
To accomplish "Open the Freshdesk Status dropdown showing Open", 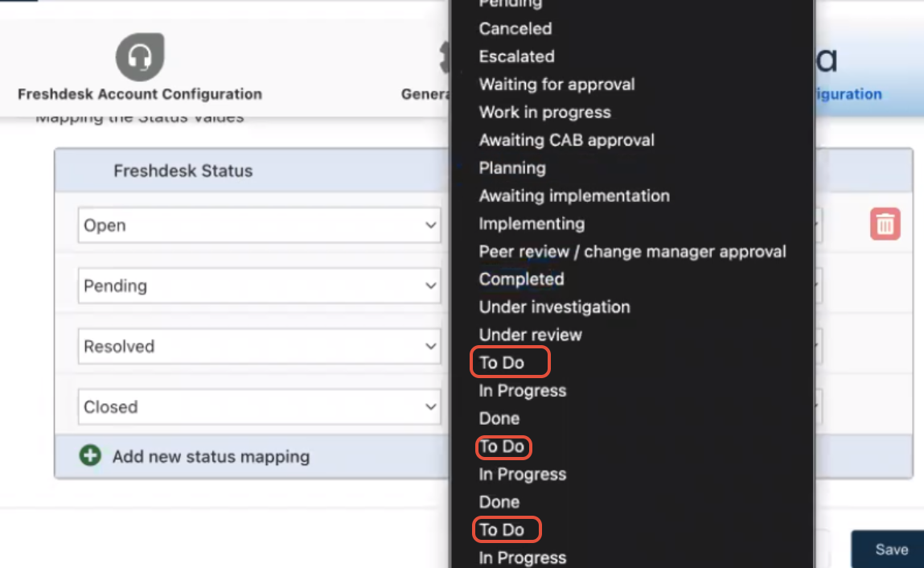I will (x=259, y=224).
